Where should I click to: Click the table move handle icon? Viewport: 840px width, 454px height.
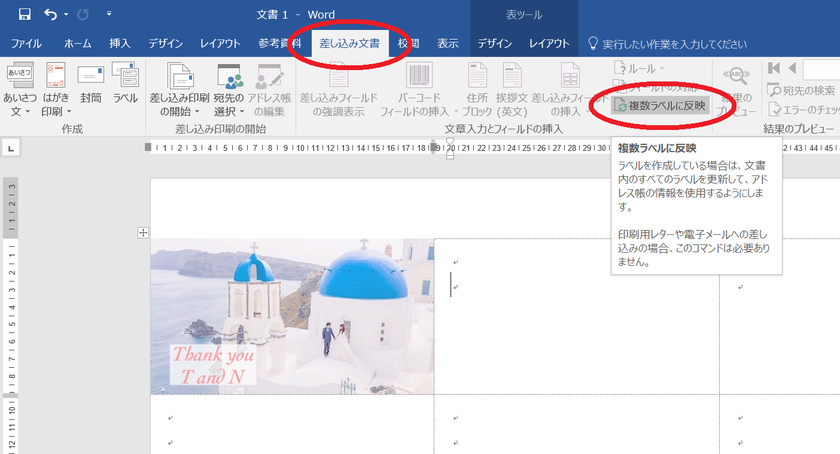click(143, 233)
